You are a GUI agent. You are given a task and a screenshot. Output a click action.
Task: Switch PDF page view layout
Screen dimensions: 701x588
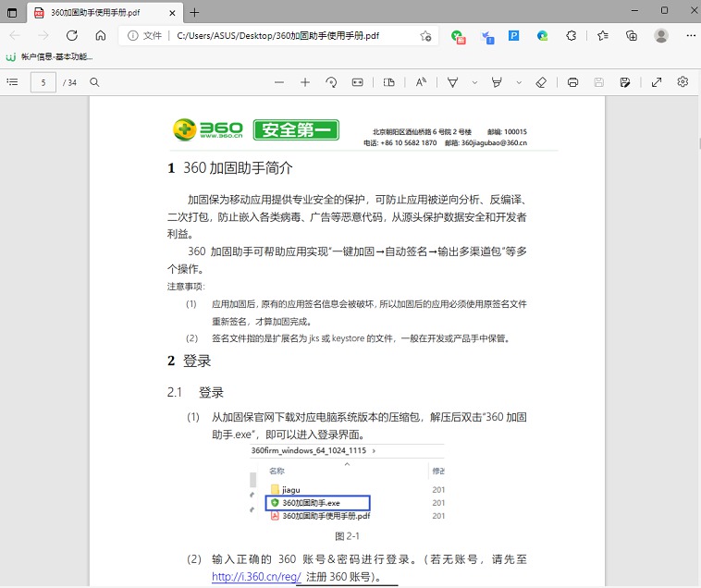click(389, 82)
